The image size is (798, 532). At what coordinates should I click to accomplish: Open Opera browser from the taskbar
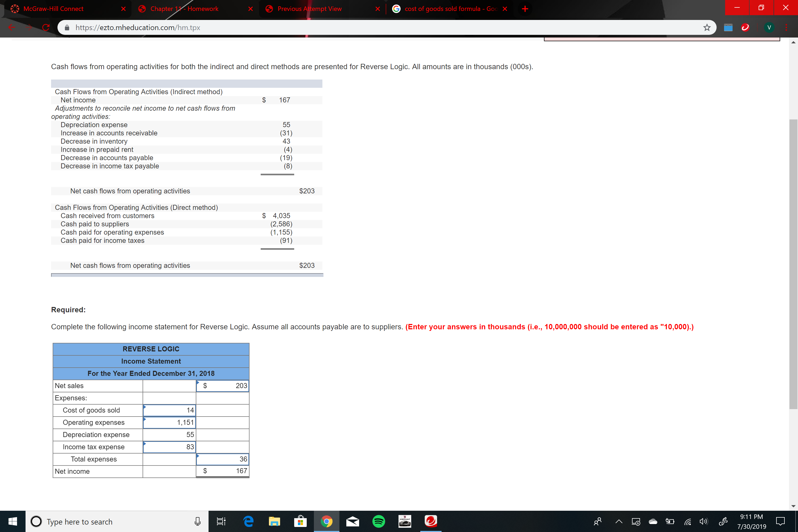(x=431, y=521)
